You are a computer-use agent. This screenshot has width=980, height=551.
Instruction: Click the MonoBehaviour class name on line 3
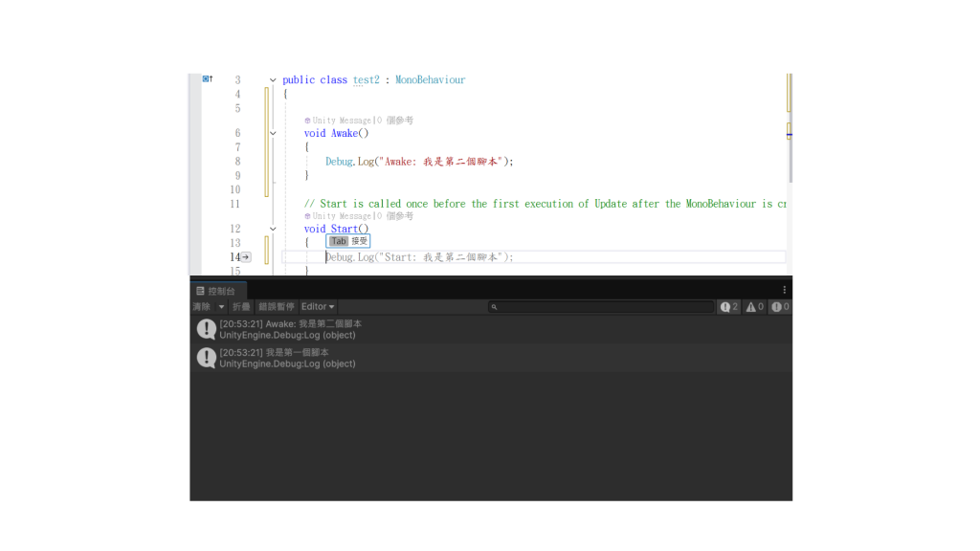[x=430, y=80]
